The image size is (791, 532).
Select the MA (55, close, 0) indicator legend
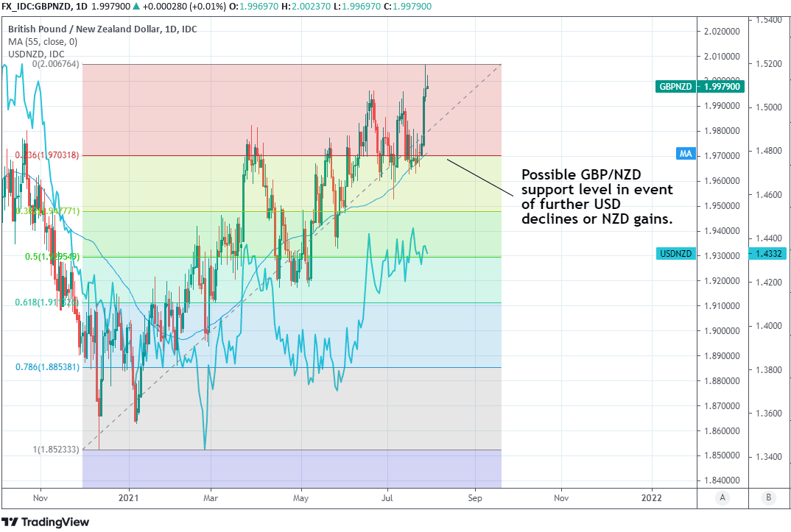pos(43,41)
